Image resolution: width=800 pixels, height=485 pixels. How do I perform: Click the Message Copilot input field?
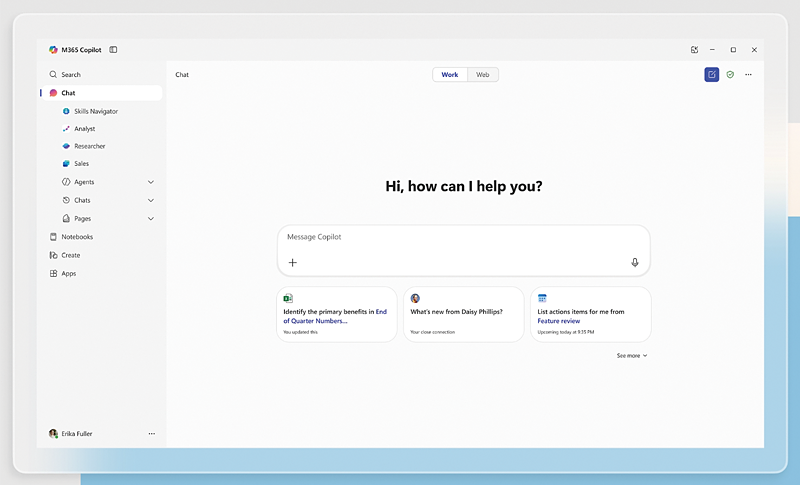(x=463, y=238)
